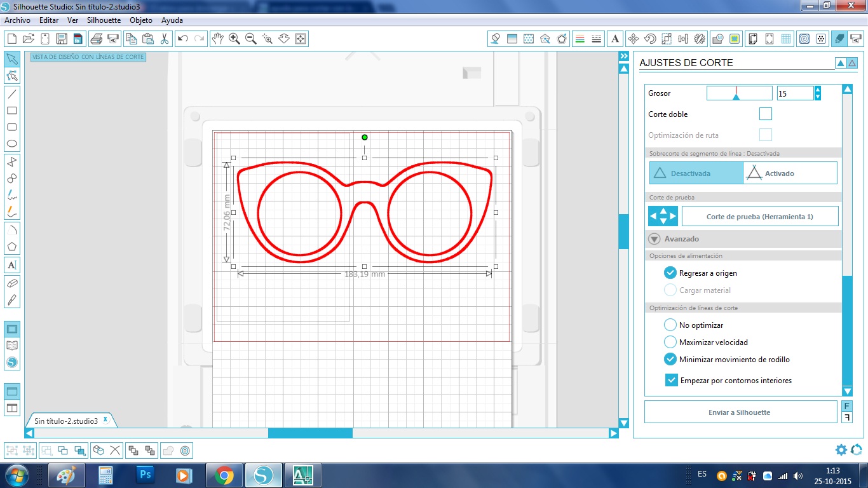Click the Zoom In magnifier icon
Image resolution: width=868 pixels, height=488 pixels.
click(234, 39)
